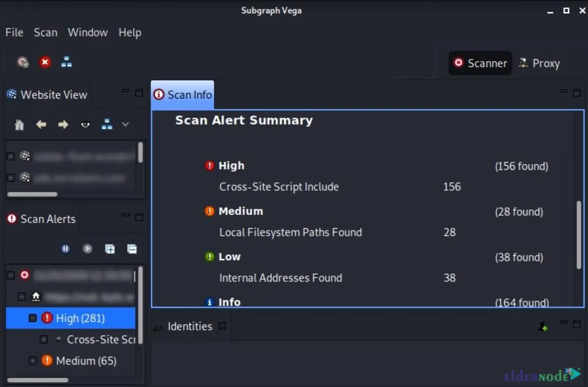Click the '(156 found)' High count text
The image size is (588, 387).
pyautogui.click(x=522, y=166)
